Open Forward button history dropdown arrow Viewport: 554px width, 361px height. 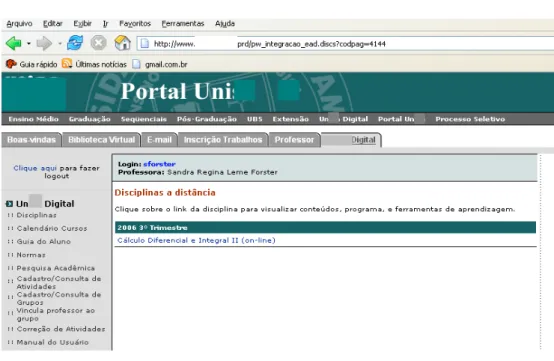[x=60, y=44]
